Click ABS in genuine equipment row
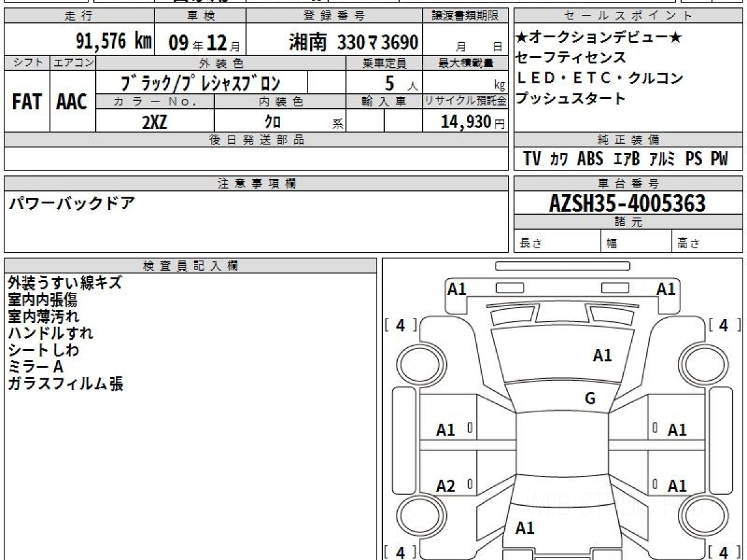This screenshot has height=560, width=747. (590, 159)
